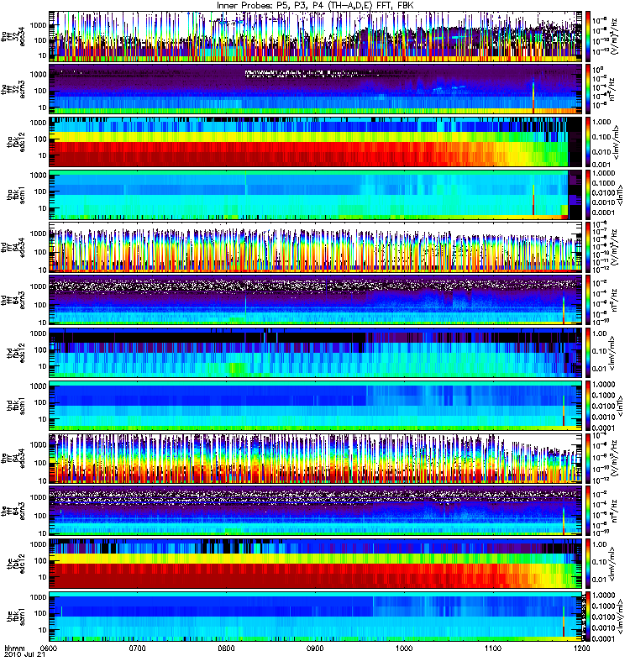The image size is (630, 672).
Task: Click the orange spike in thd fbk scm1 panel
Action: click(564, 412)
